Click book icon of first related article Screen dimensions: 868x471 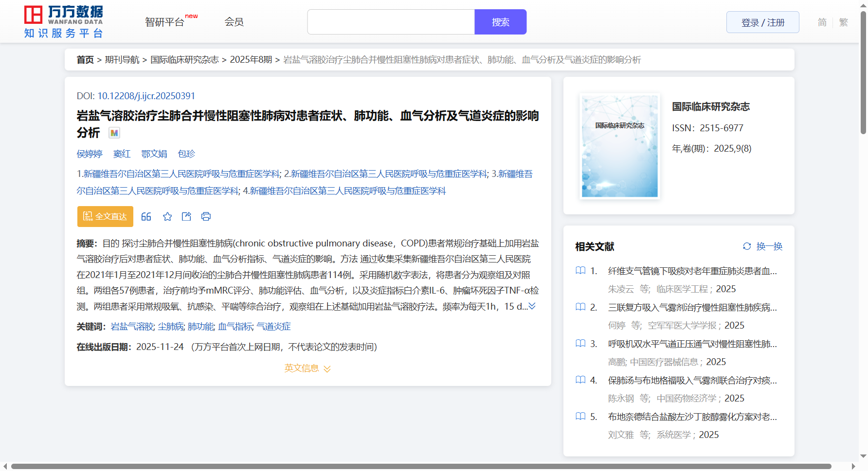pos(580,271)
